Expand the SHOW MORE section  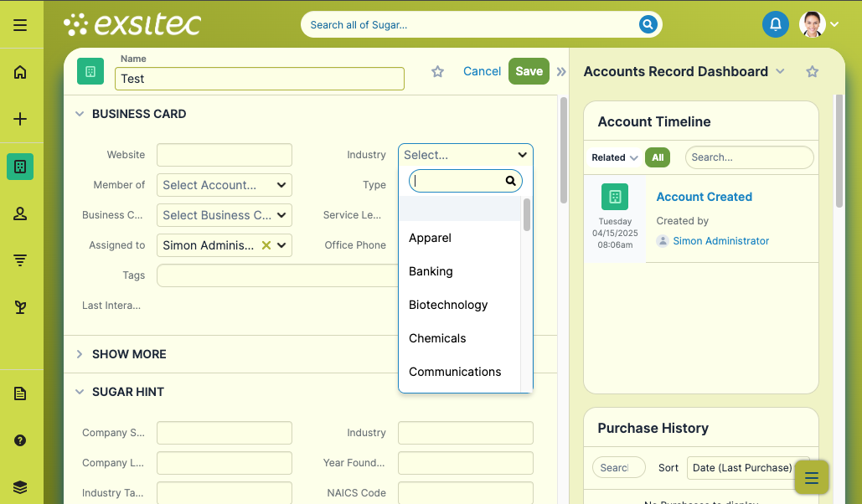tap(129, 354)
